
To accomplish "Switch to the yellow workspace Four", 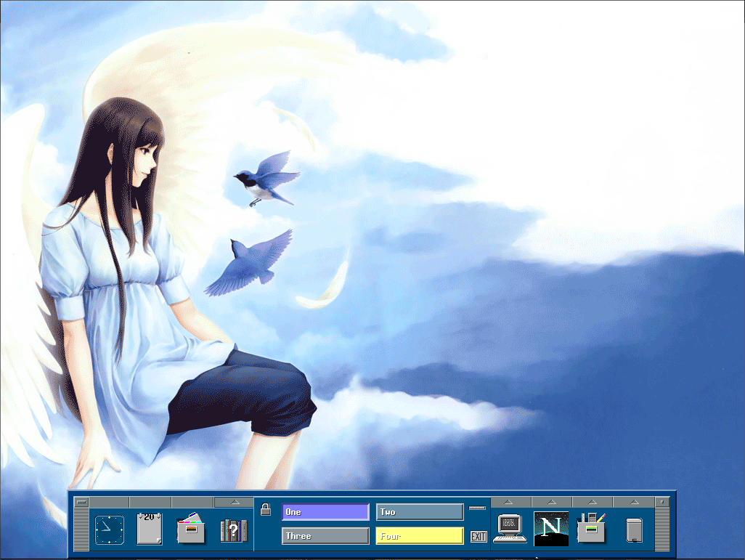I will (419, 536).
